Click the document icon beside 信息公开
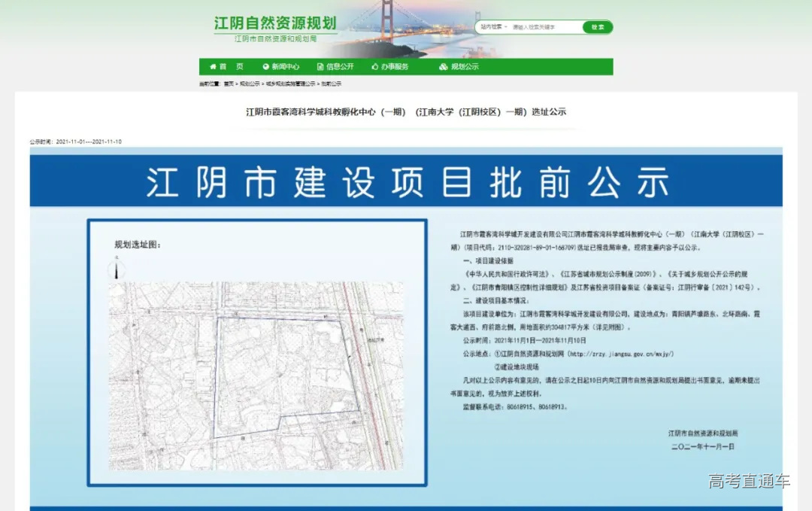Screen dimensions: 812x511 click(320, 66)
